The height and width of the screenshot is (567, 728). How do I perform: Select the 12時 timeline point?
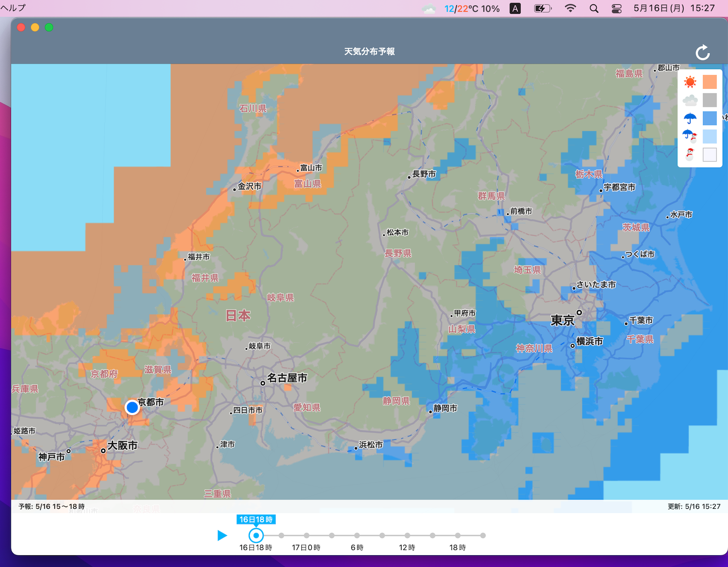click(407, 535)
